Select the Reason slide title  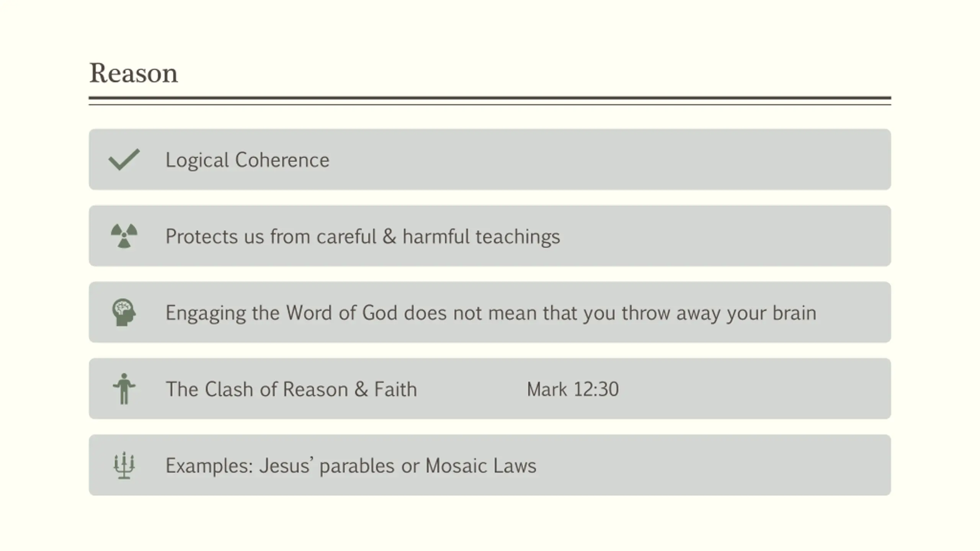133,73
